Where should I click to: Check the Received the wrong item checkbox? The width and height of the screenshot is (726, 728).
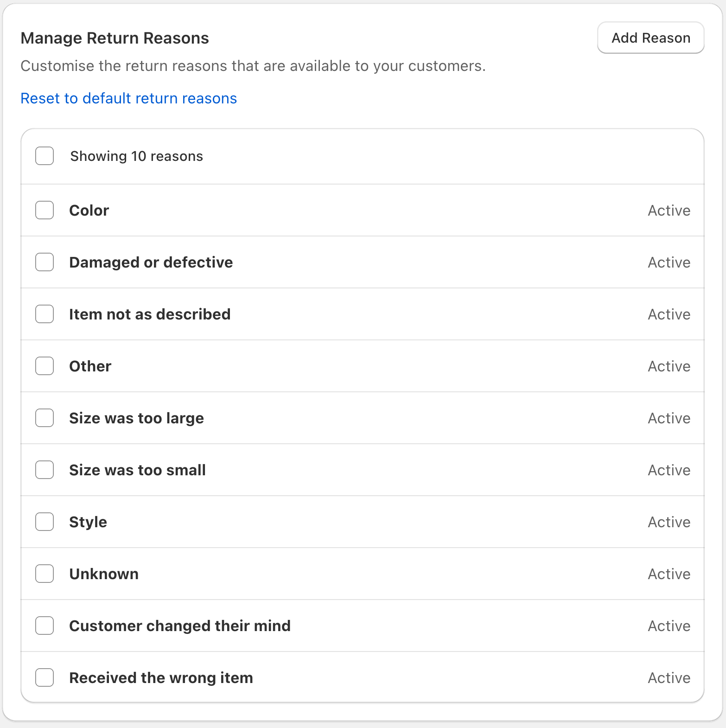tap(45, 678)
